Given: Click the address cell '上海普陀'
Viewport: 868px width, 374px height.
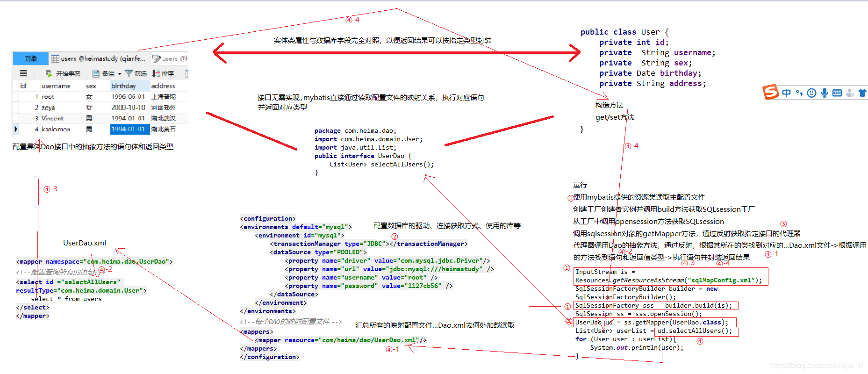Looking at the screenshot, I should coord(169,97).
